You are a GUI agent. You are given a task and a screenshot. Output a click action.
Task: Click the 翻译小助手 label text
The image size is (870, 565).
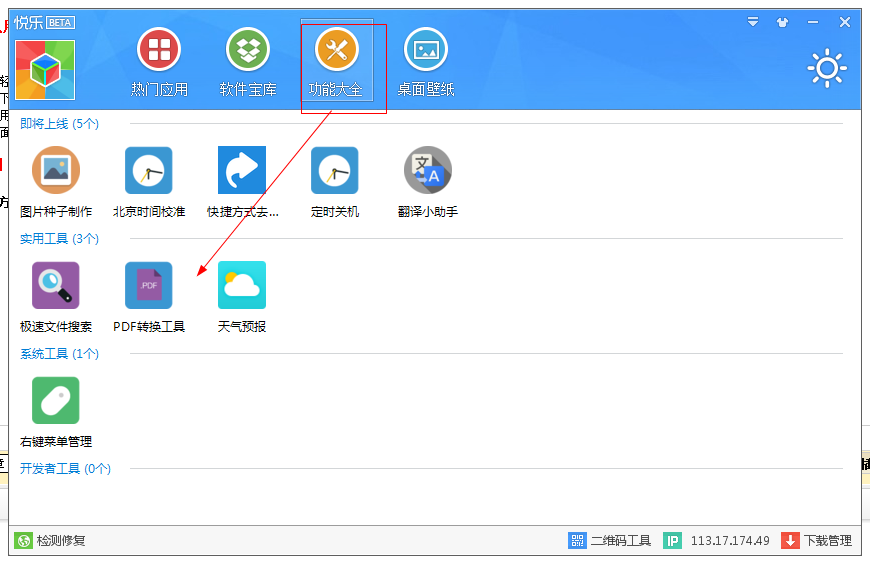pyautogui.click(x=428, y=211)
